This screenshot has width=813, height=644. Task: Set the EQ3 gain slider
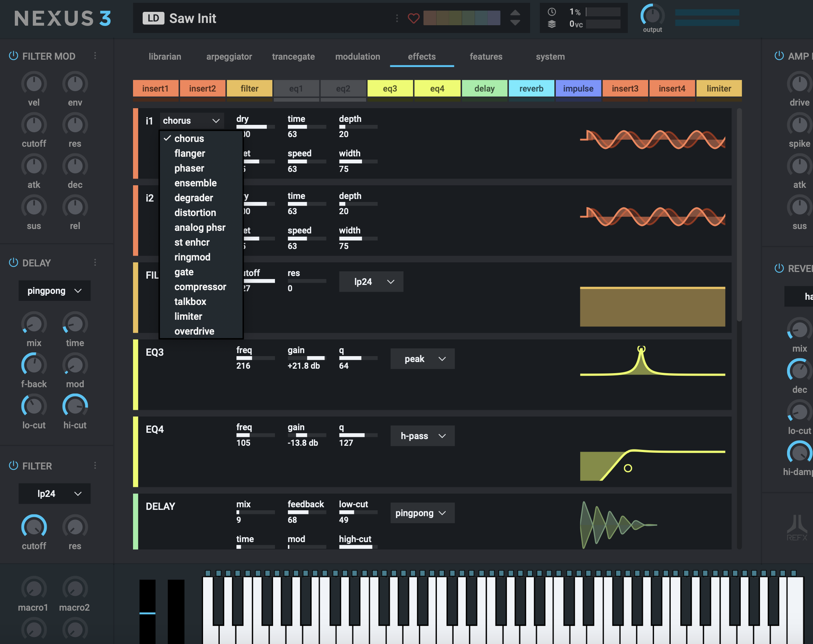pos(306,358)
